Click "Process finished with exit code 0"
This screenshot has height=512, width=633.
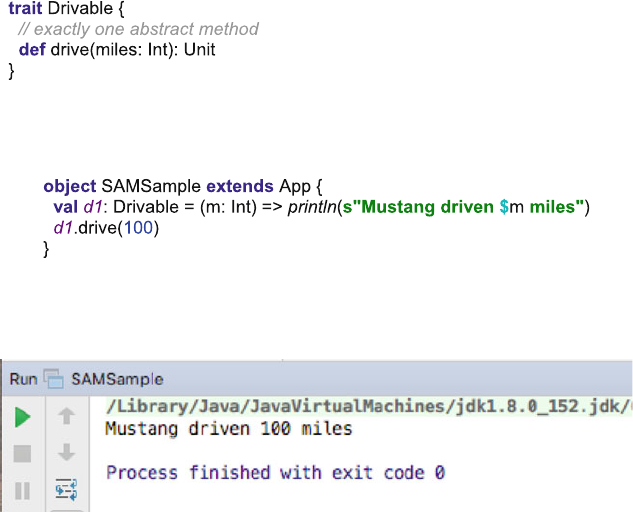coord(275,472)
